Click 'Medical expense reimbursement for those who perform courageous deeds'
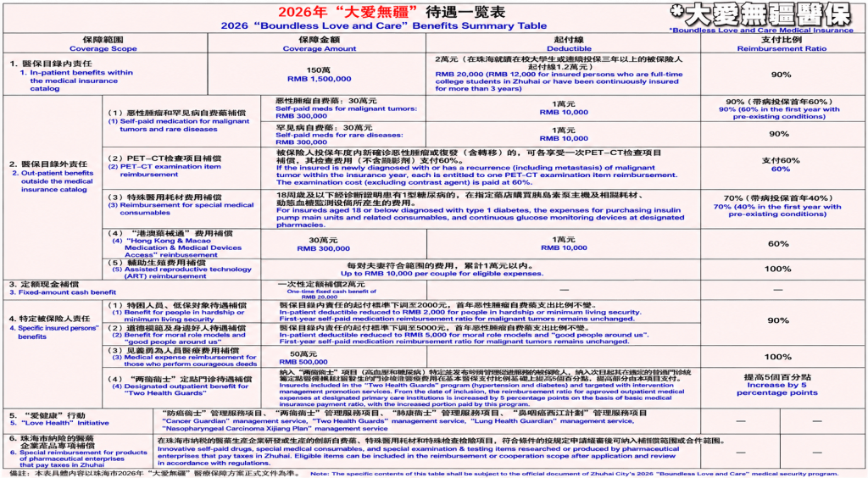 182,357
